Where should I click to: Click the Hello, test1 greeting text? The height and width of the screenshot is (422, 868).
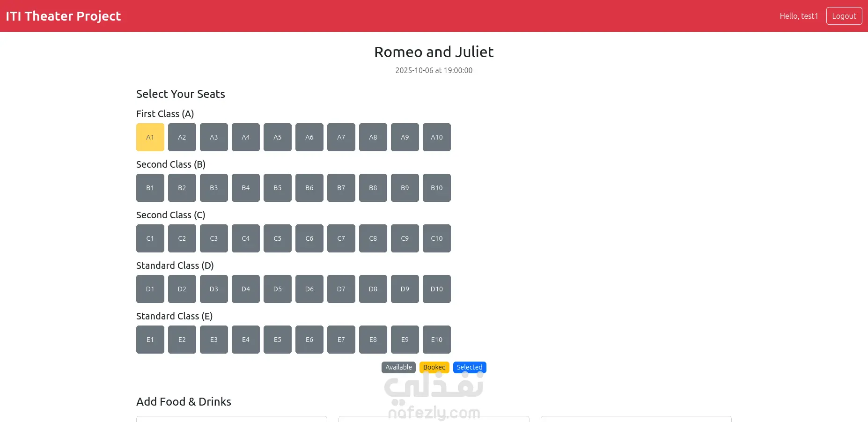pos(799,16)
